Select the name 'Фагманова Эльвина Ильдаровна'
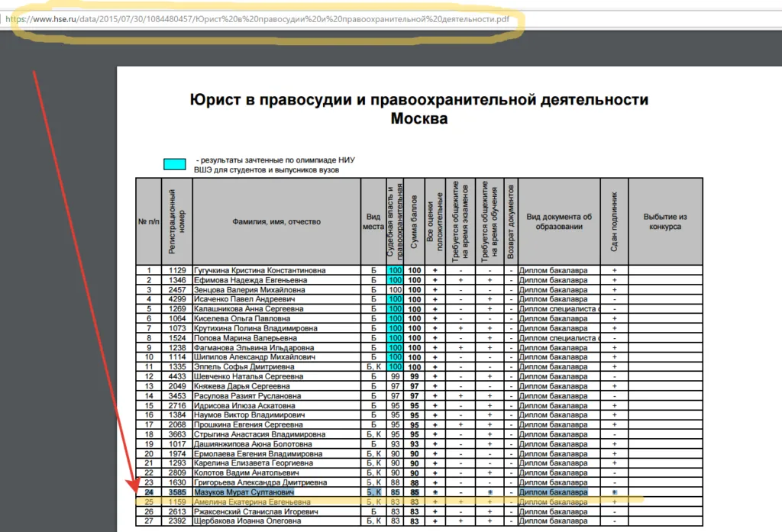The image size is (782, 532). [254, 347]
